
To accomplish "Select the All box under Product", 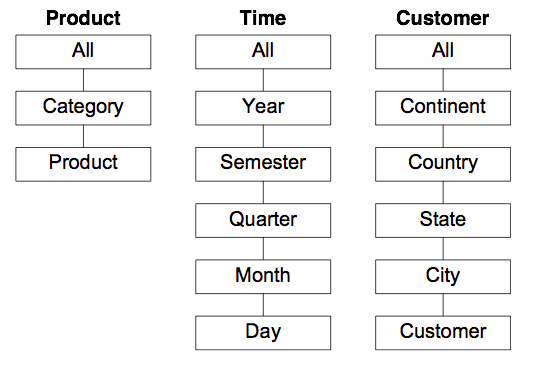I will (x=83, y=52).
